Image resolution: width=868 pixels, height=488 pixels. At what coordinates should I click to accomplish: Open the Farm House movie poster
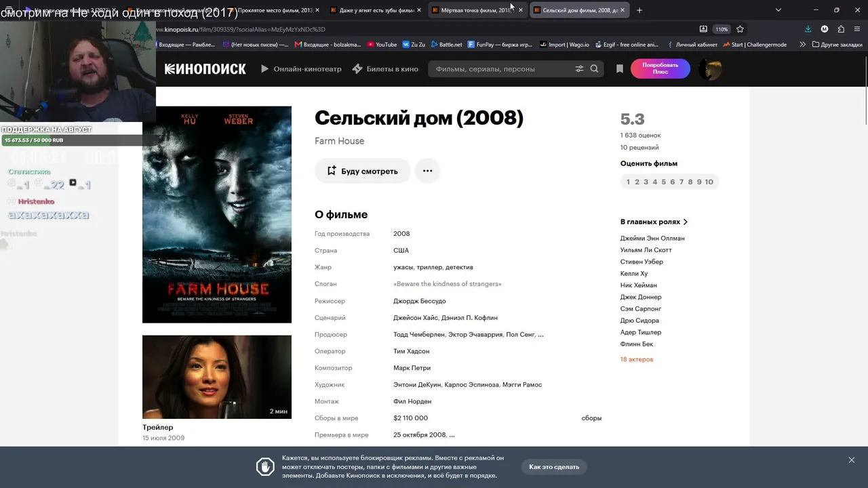[x=217, y=214]
